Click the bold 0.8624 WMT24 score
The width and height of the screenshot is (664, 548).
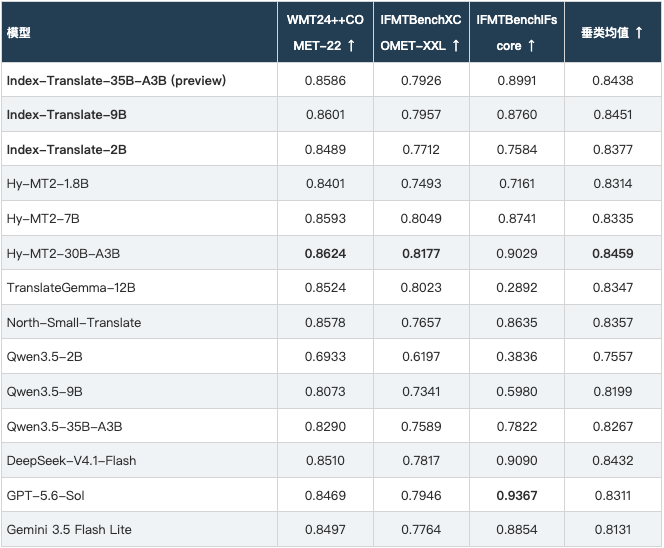325,253
